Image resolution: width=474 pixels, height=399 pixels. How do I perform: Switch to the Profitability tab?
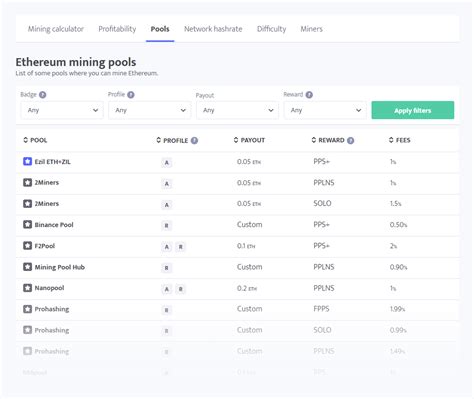117,29
